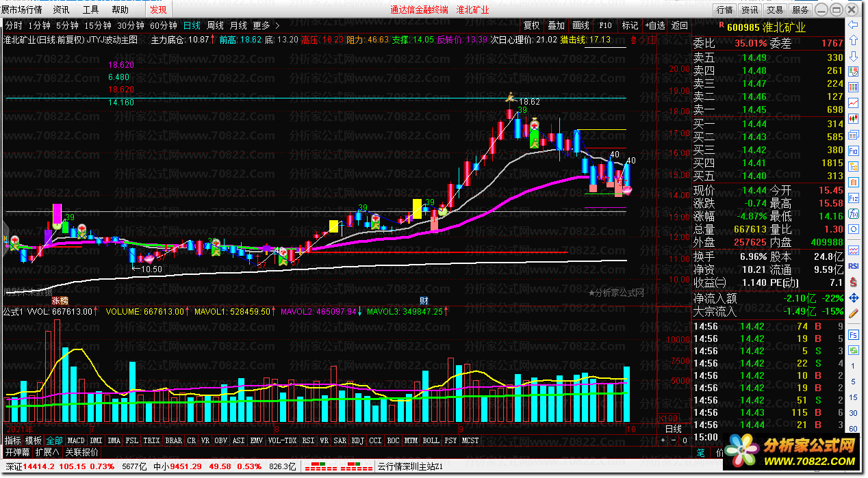Click the 行情 button at top right
Image resolution: width=868 pixels, height=478 pixels.
click(725, 10)
